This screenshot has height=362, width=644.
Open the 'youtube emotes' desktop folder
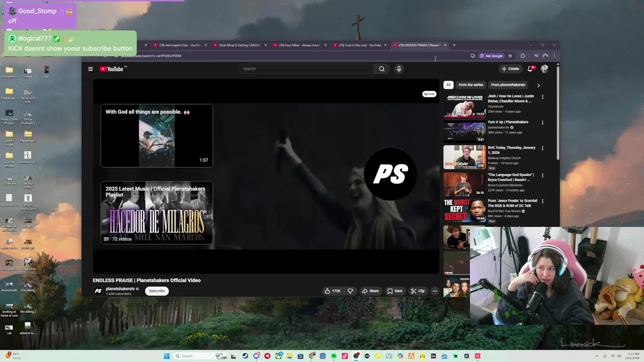(x=9, y=158)
